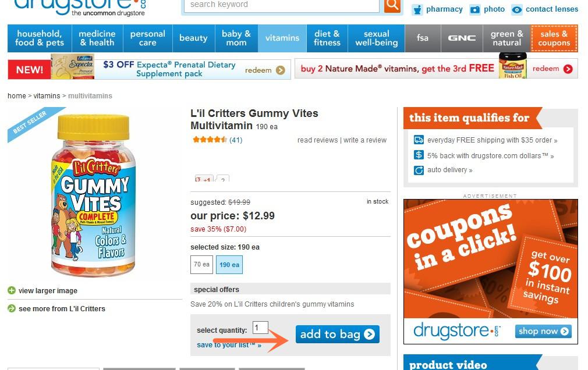
Task: Click the auto delivery icon
Action: point(419,170)
